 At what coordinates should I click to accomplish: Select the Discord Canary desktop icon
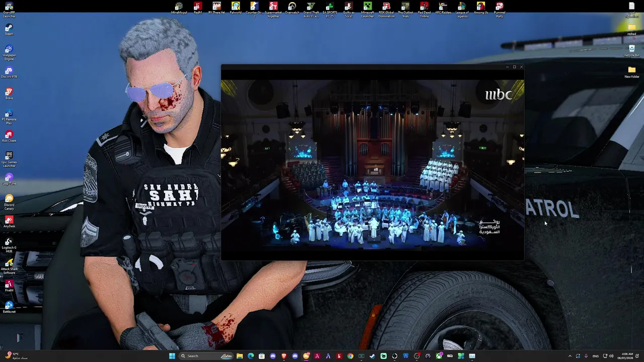point(9,202)
